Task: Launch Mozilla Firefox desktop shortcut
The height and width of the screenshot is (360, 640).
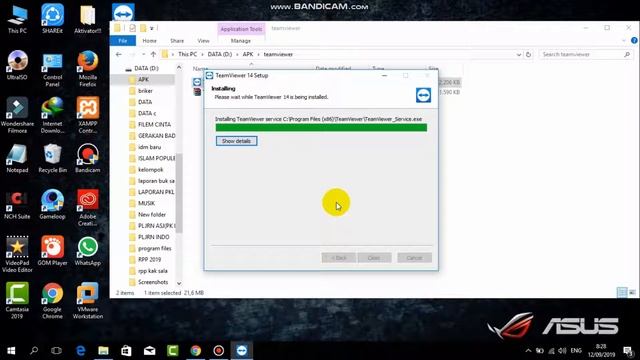Action: (x=87, y=69)
